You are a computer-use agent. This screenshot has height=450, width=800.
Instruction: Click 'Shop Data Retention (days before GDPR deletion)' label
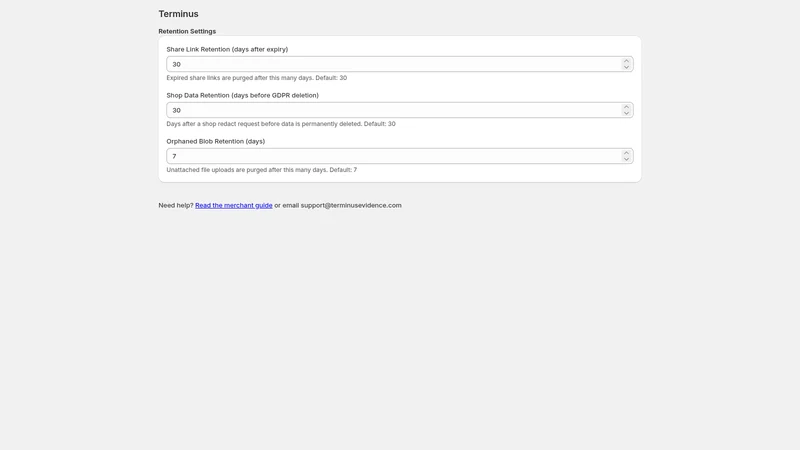click(x=242, y=95)
